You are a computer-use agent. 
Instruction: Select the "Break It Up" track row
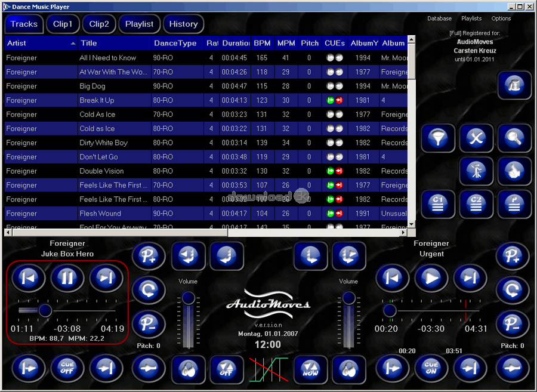point(206,100)
